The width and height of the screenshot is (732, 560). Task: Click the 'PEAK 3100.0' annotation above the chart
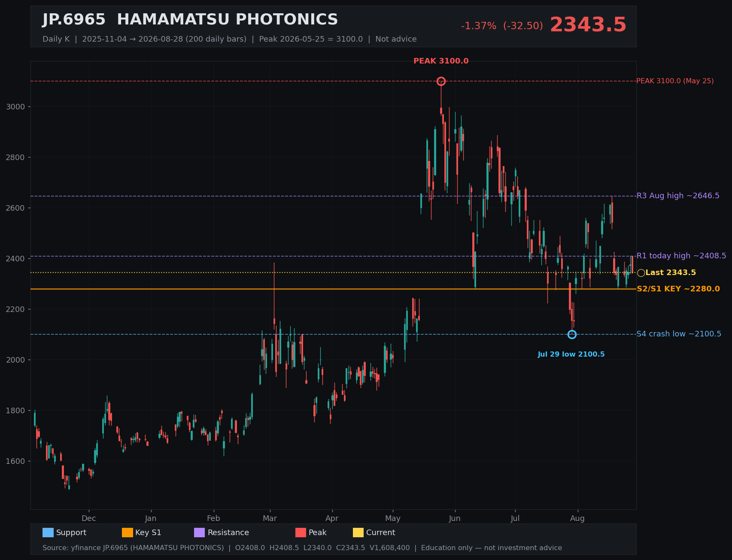click(x=441, y=61)
